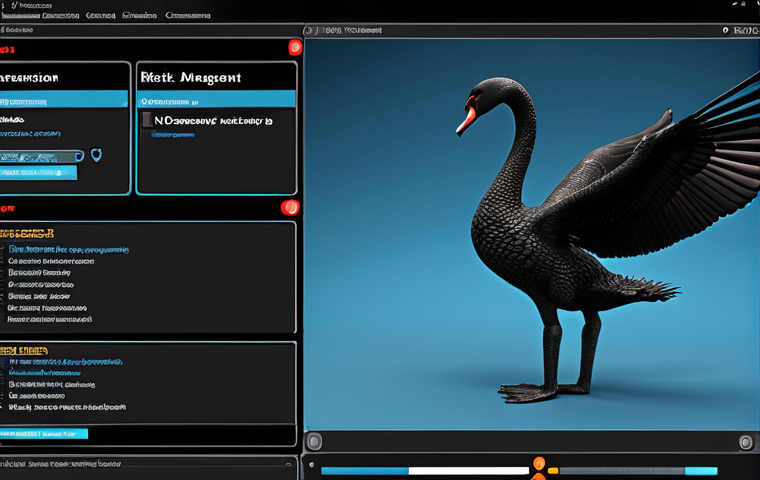Click the Afeuision panel title
The height and width of the screenshot is (480, 760).
coord(29,78)
